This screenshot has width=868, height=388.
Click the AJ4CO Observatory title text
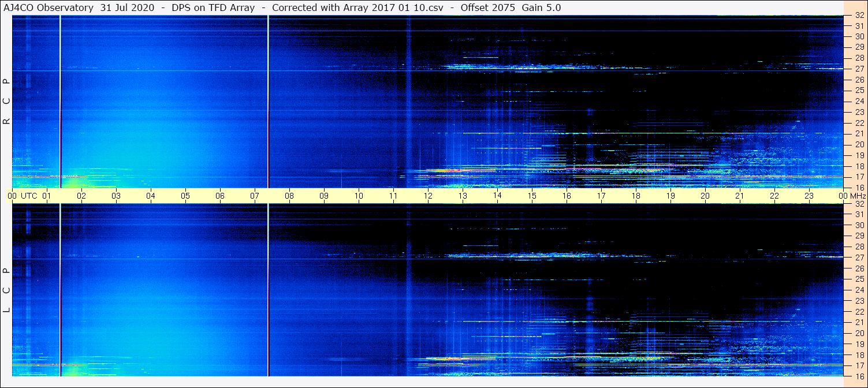[x=50, y=8]
